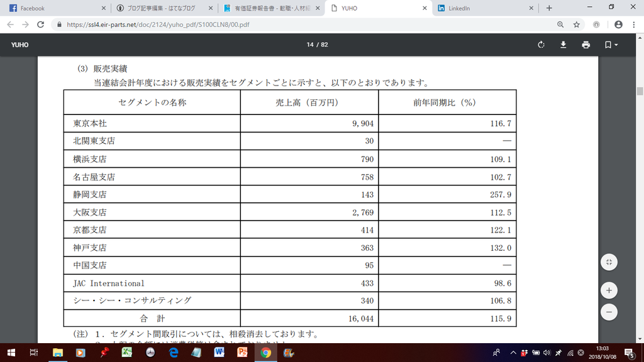
Task: Go forward in browser history
Action: pos(25,25)
